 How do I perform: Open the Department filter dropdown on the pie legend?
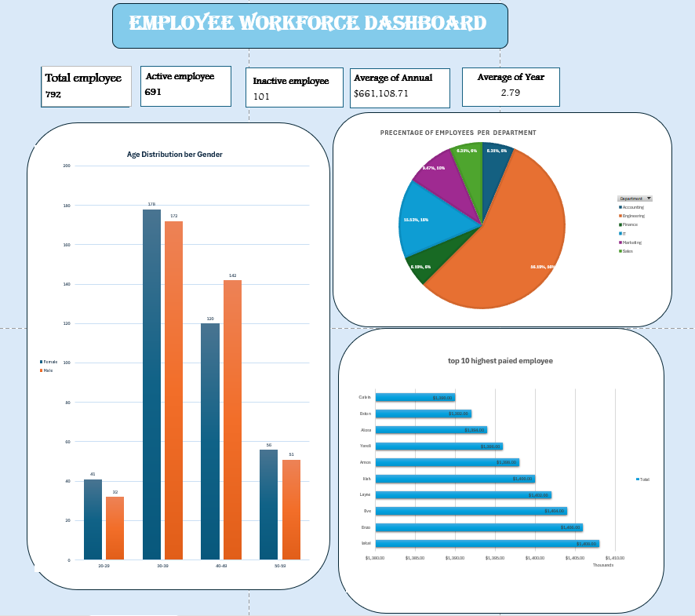tap(648, 199)
